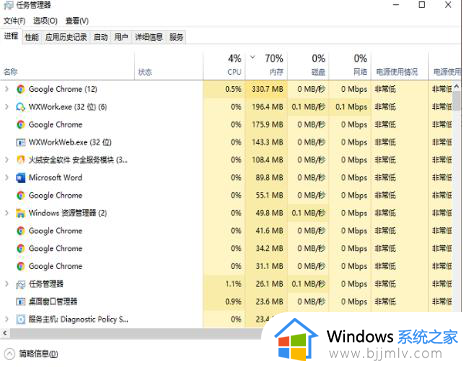Click the 0.1 Mbps network cell

coord(351,107)
